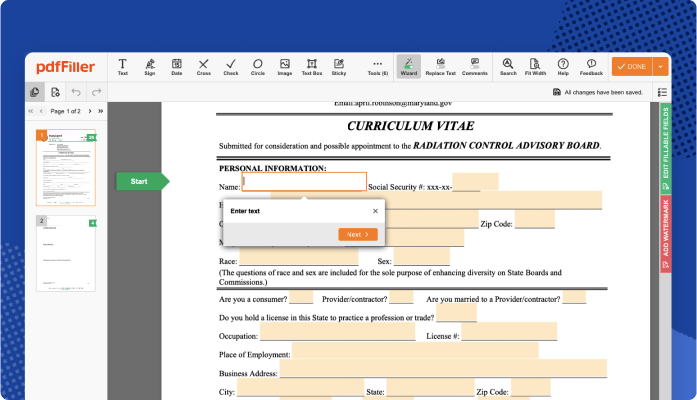Viewport: 697px width, 400px height.
Task: Open the fields list icon at right
Action: tap(662, 92)
